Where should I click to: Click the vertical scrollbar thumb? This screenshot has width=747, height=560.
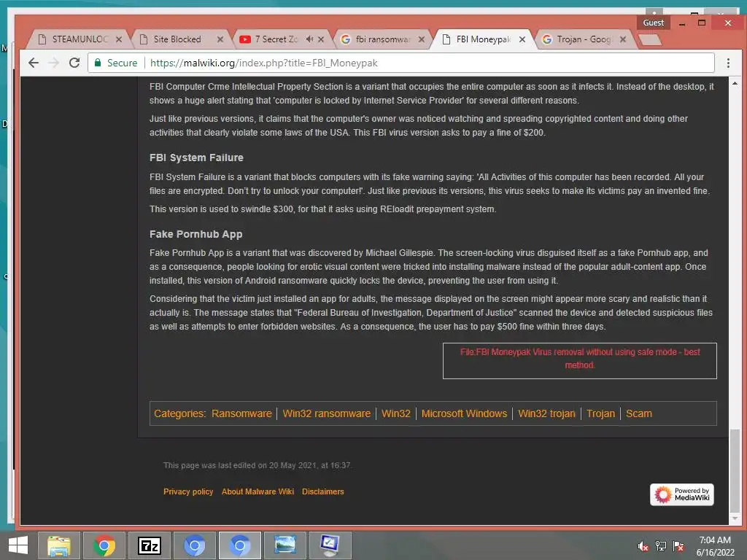735,470
